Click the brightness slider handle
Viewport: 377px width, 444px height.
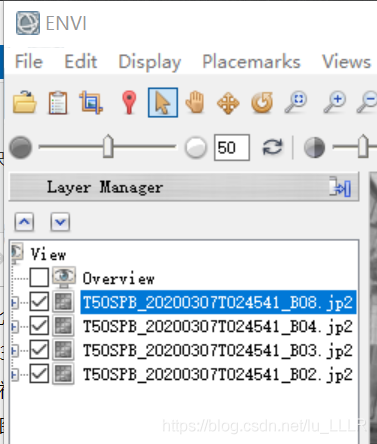coord(108,146)
